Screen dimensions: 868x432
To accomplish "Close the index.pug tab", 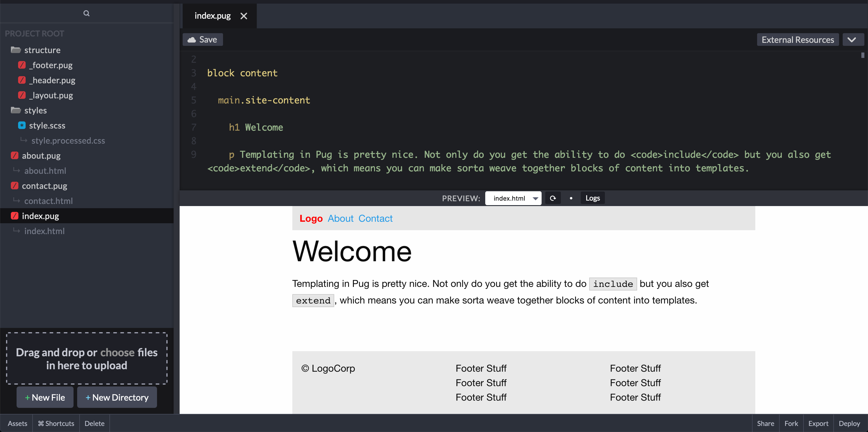I will point(244,16).
